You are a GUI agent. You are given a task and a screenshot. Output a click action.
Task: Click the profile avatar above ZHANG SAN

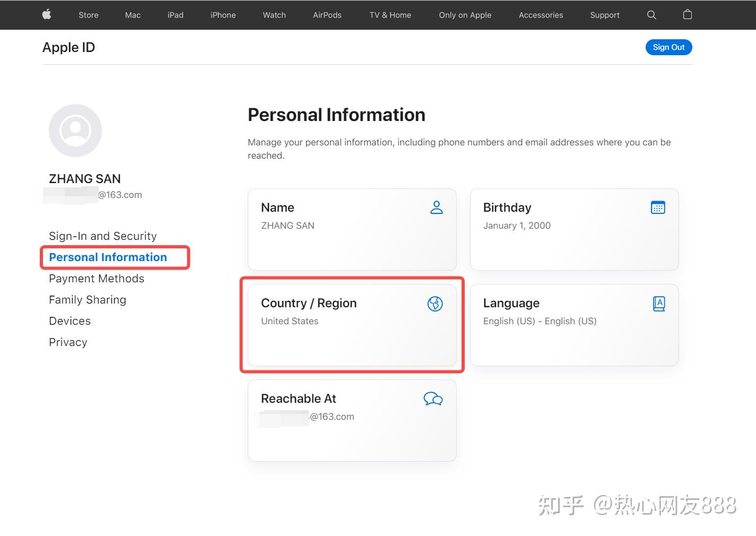[75, 130]
